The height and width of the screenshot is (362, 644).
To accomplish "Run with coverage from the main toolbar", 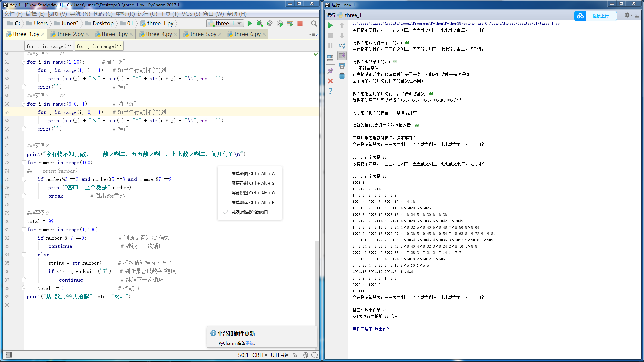I will (x=269, y=23).
